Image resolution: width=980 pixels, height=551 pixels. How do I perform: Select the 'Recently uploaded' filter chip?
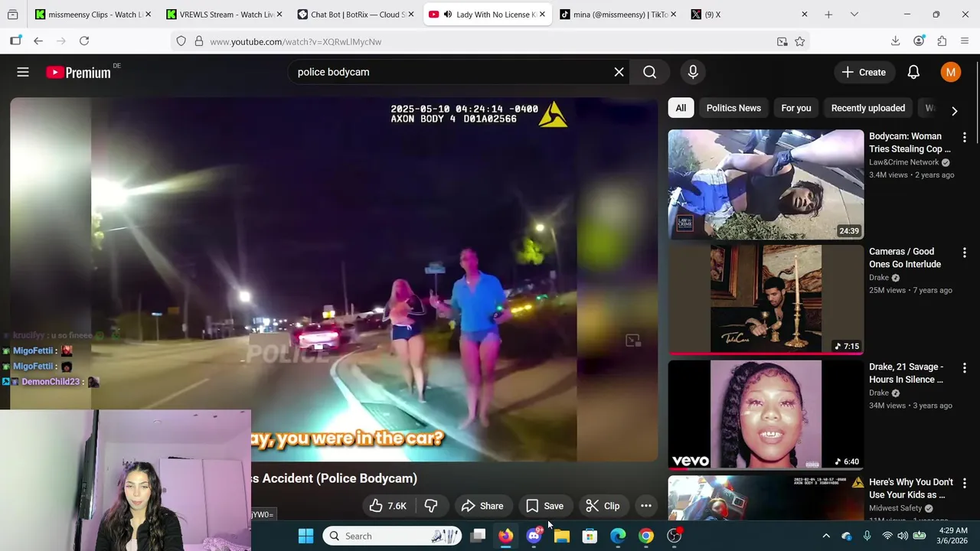pyautogui.click(x=868, y=108)
